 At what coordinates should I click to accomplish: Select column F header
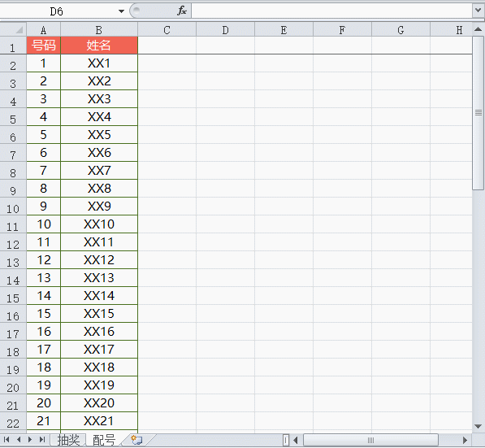(x=342, y=30)
